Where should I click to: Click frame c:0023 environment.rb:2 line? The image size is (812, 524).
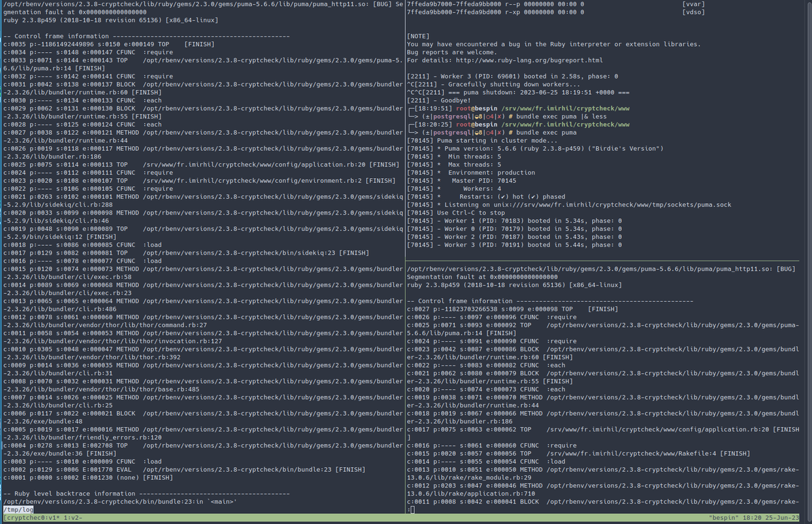[x=198, y=181]
